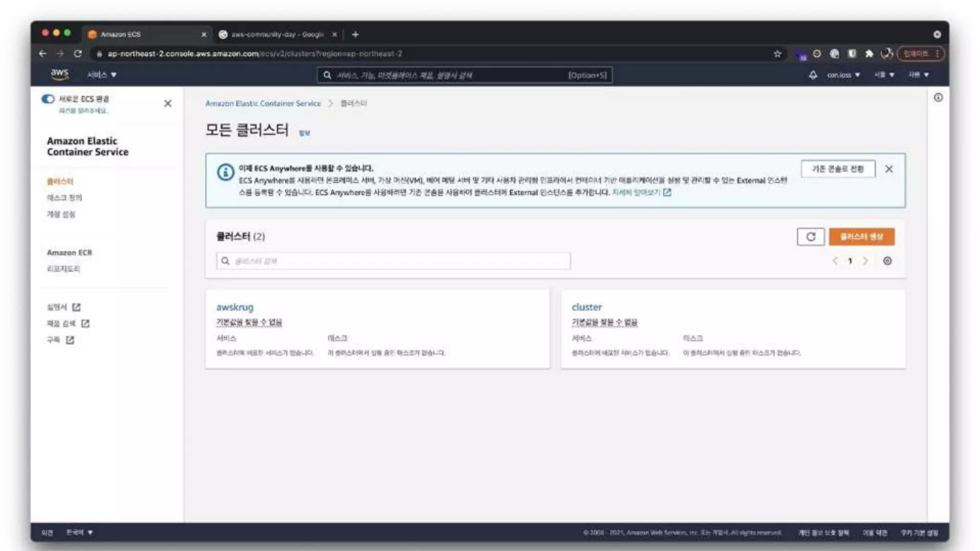Open cluster list preferences gear icon
Viewport: 980px width, 551px height.
point(887,261)
